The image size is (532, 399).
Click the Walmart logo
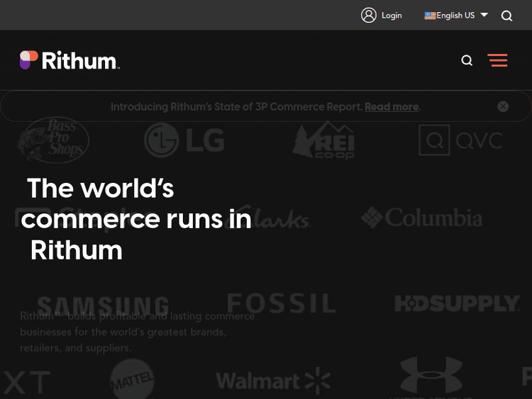coord(273,381)
